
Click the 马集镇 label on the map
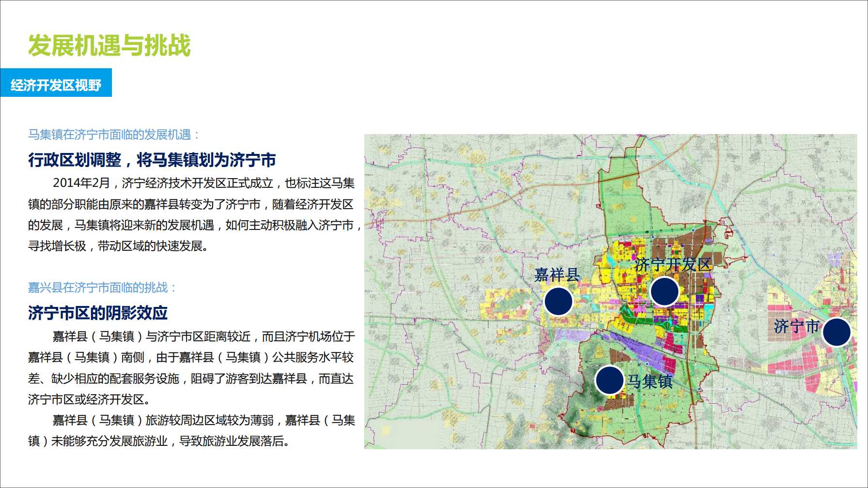pos(650,381)
